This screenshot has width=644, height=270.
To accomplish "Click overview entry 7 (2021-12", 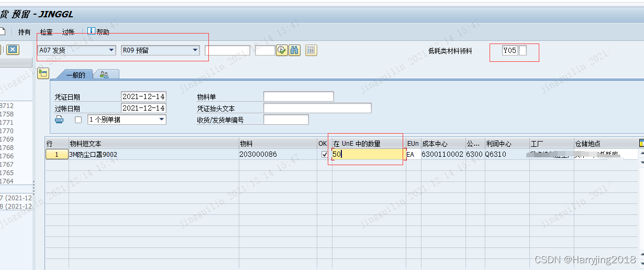I will click(16, 198).
